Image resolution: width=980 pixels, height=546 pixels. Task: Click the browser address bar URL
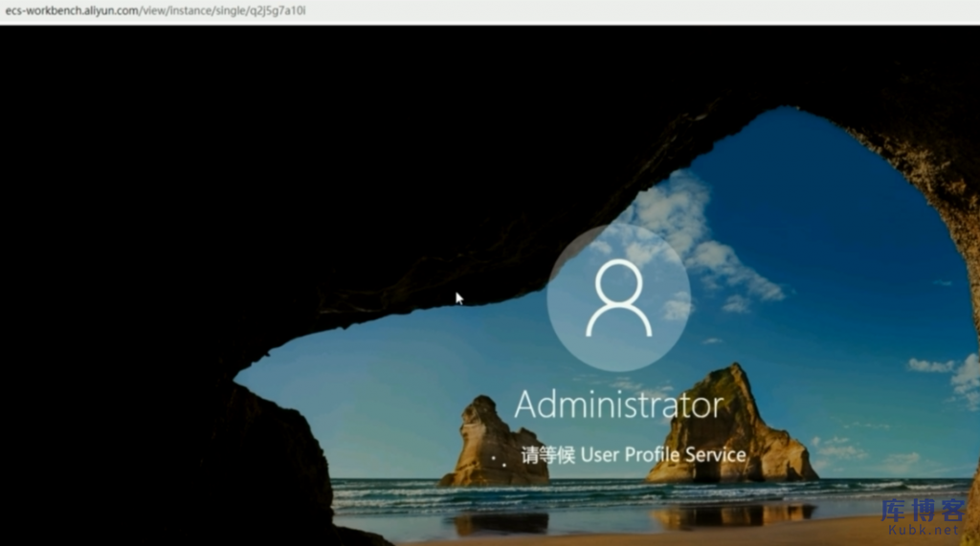point(156,11)
